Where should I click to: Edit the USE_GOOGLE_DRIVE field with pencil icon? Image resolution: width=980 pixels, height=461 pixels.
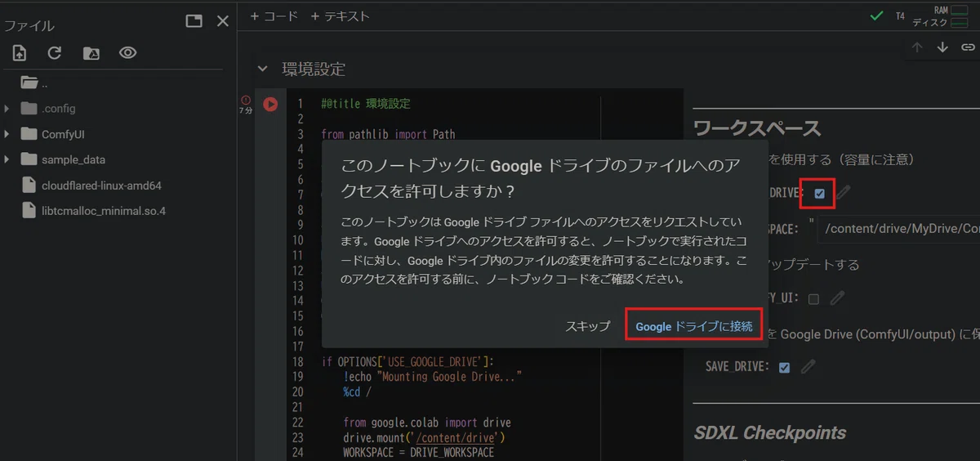tap(843, 193)
